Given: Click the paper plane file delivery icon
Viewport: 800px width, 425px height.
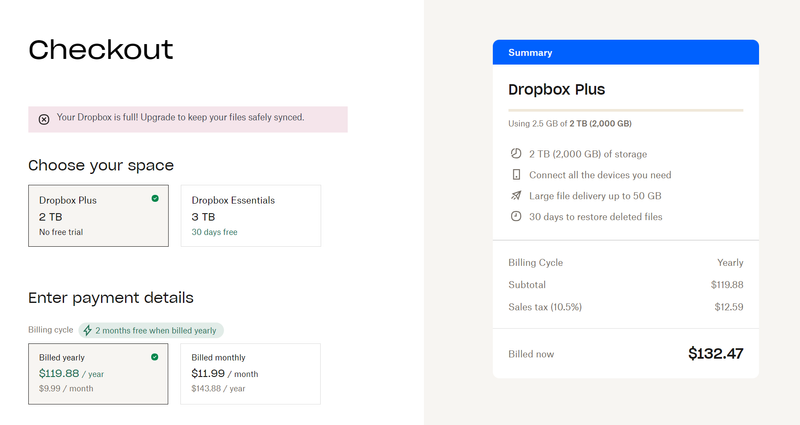Looking at the screenshot, I should point(516,196).
